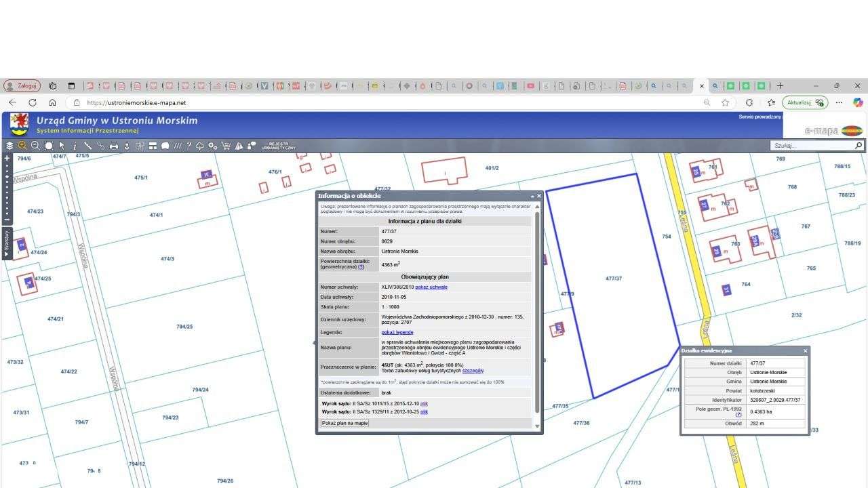868x488 pixels.
Task: Click help mark beside Powierzchnia działki
Action: coord(361,267)
